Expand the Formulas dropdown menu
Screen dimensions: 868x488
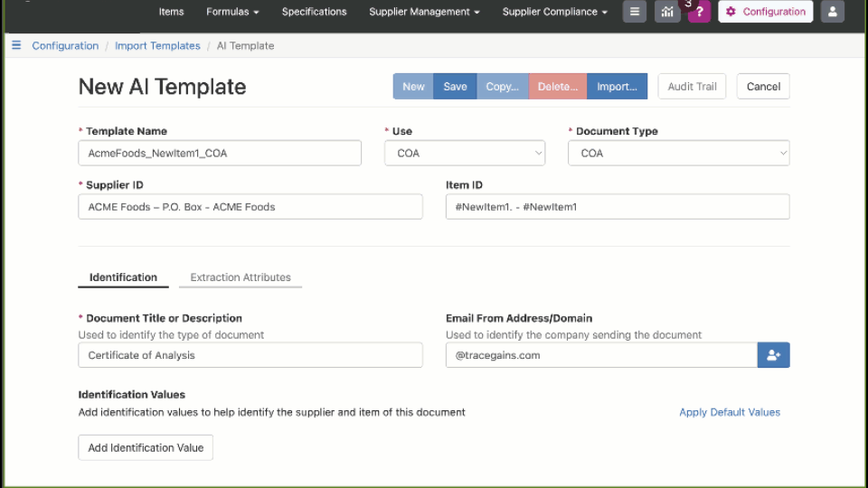(x=232, y=12)
